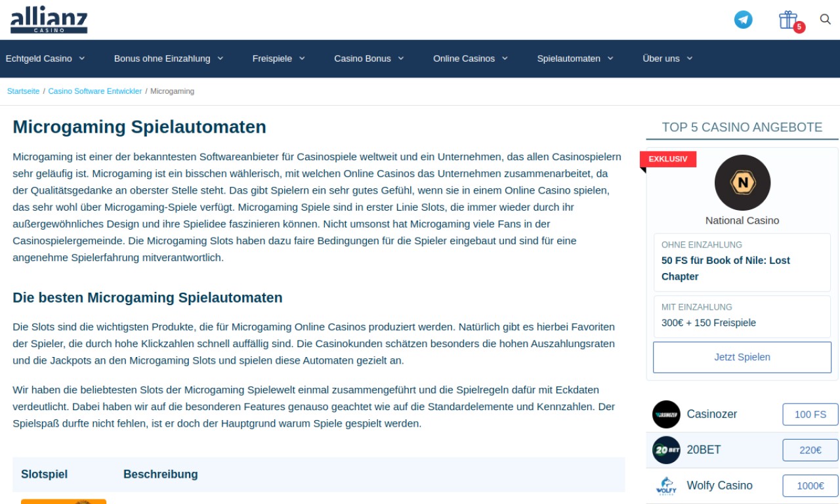Click the Allianz Casino logo
This screenshot has width=840, height=504.
(x=49, y=20)
